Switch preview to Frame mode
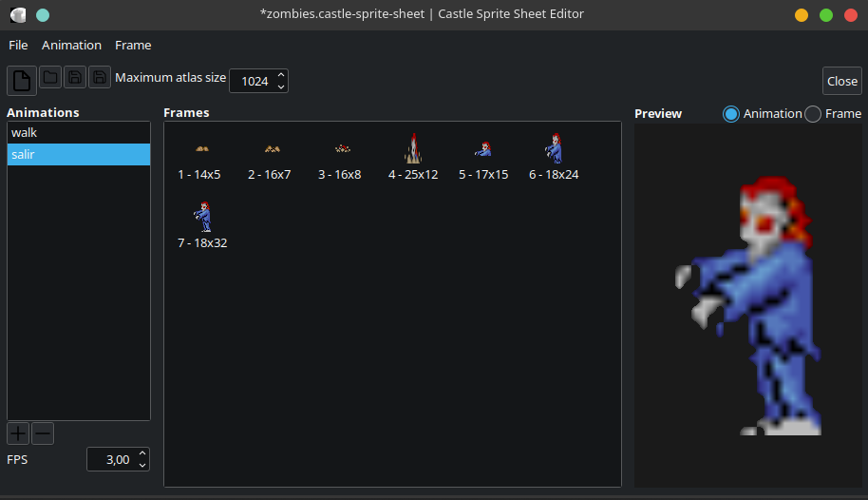868x500 pixels. [813, 114]
